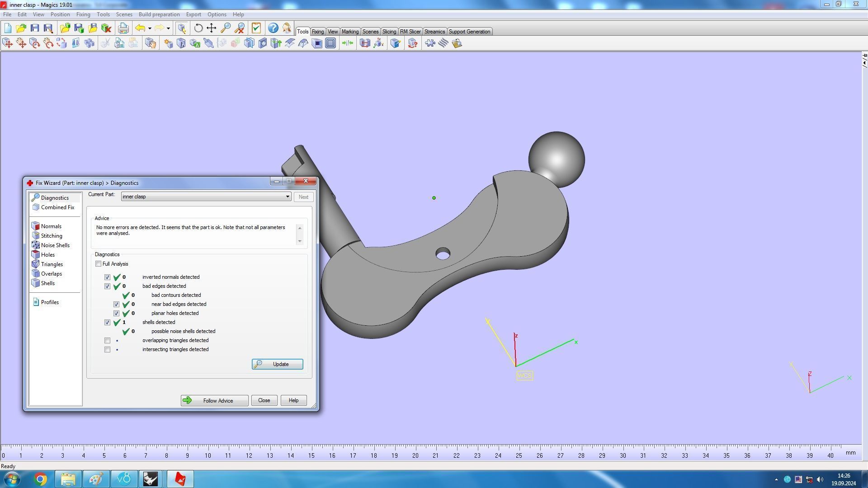Open the Undo history dropdown arrow
Image resolution: width=868 pixels, height=488 pixels.
[150, 28]
